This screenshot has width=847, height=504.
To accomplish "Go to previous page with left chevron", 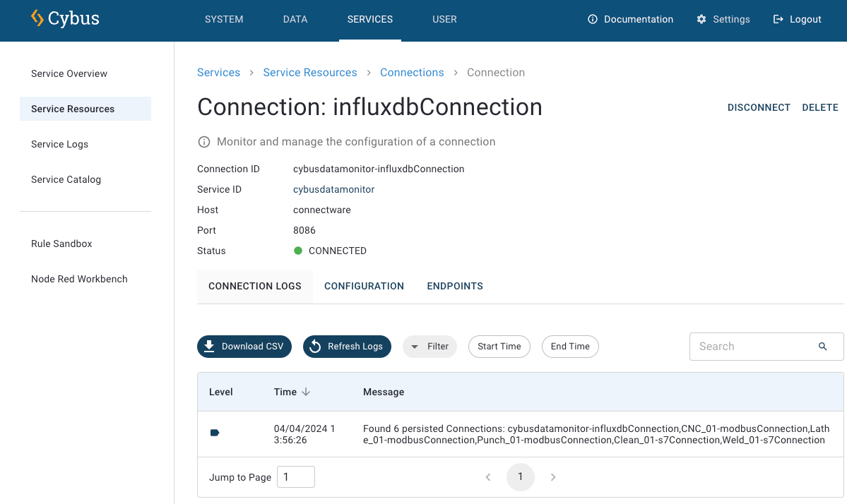I will click(488, 477).
